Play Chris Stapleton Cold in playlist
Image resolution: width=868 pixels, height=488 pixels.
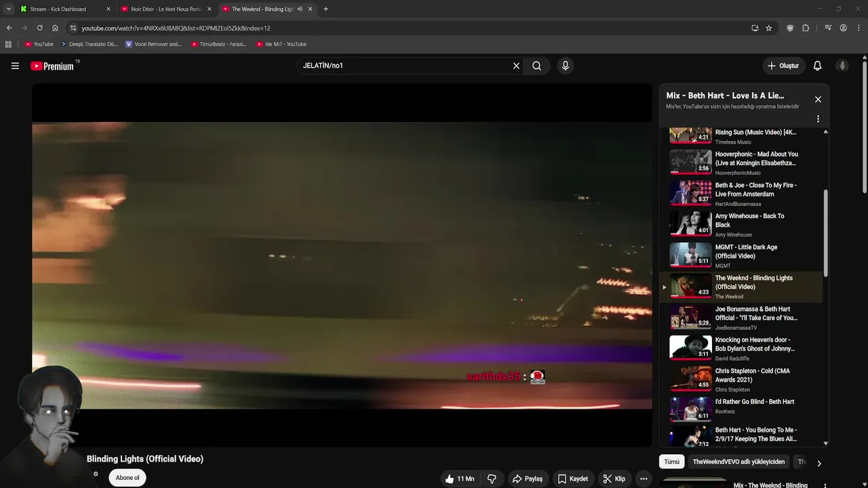742,380
